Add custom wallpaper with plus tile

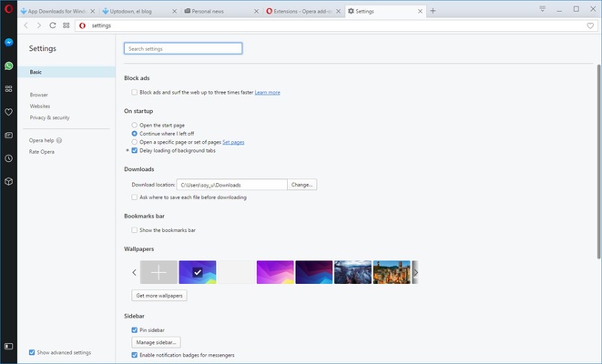(x=158, y=272)
